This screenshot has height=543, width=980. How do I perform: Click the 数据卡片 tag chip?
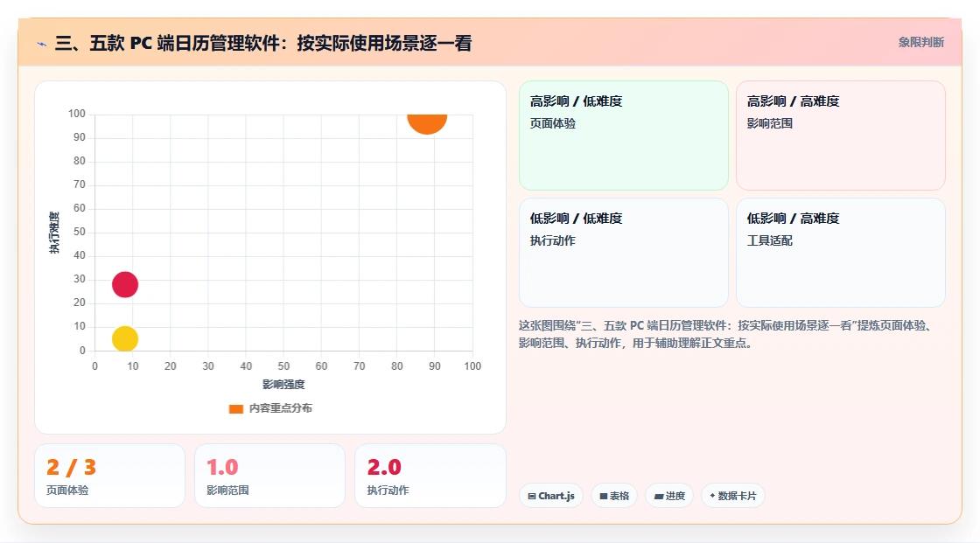733,496
